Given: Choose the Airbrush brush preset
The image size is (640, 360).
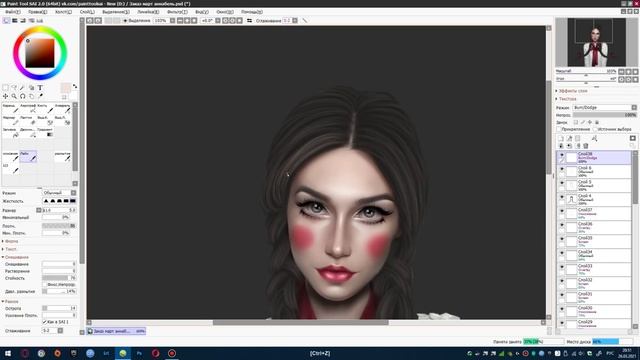Looking at the screenshot, I should (x=28, y=108).
